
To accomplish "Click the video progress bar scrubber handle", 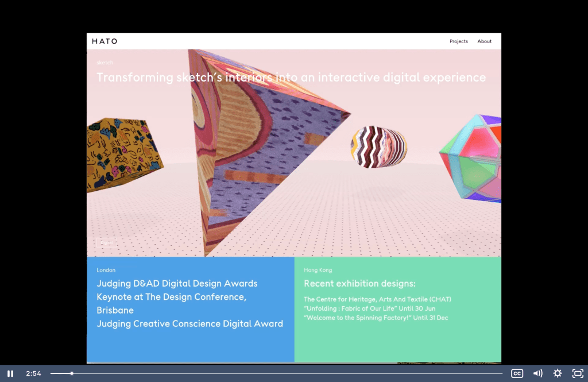I will (x=72, y=373).
